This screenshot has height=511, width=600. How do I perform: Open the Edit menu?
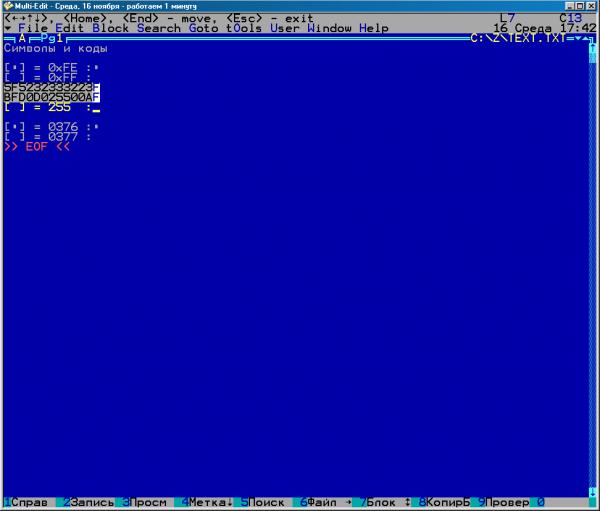coord(70,28)
